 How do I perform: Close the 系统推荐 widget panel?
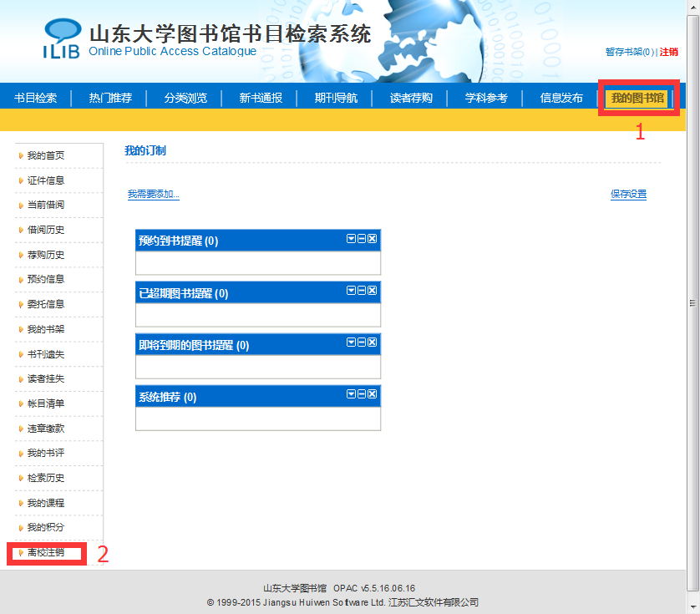(373, 393)
